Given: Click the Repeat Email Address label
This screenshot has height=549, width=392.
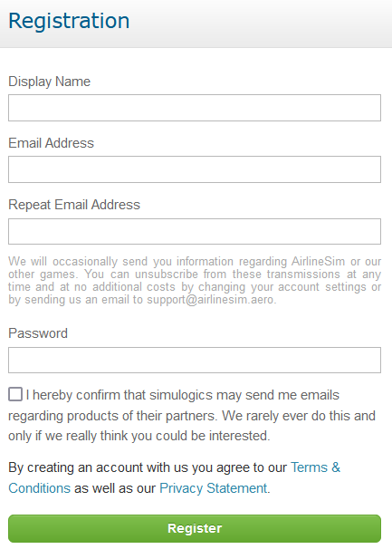Looking at the screenshot, I should pyautogui.click(x=74, y=205).
